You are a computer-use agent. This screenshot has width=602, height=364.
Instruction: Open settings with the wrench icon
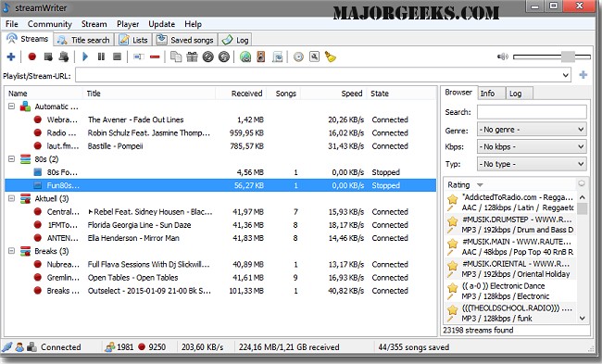[315, 56]
